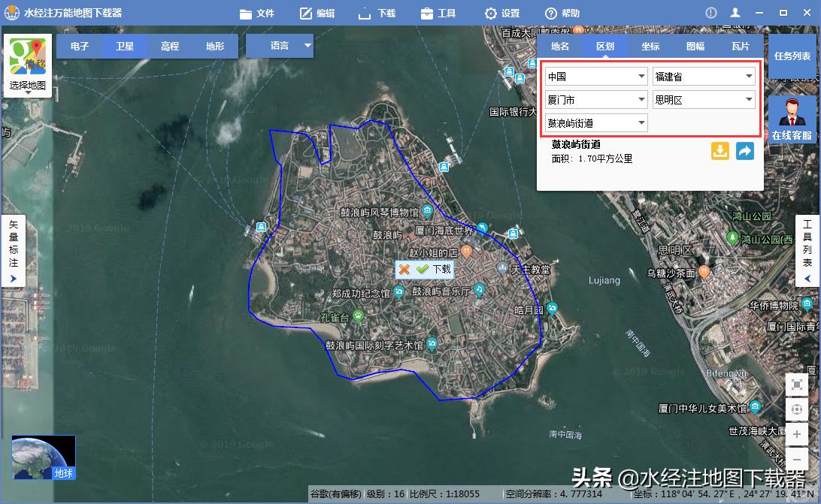
Task: Click the fullscreen view icon on the map
Action: coord(796,384)
